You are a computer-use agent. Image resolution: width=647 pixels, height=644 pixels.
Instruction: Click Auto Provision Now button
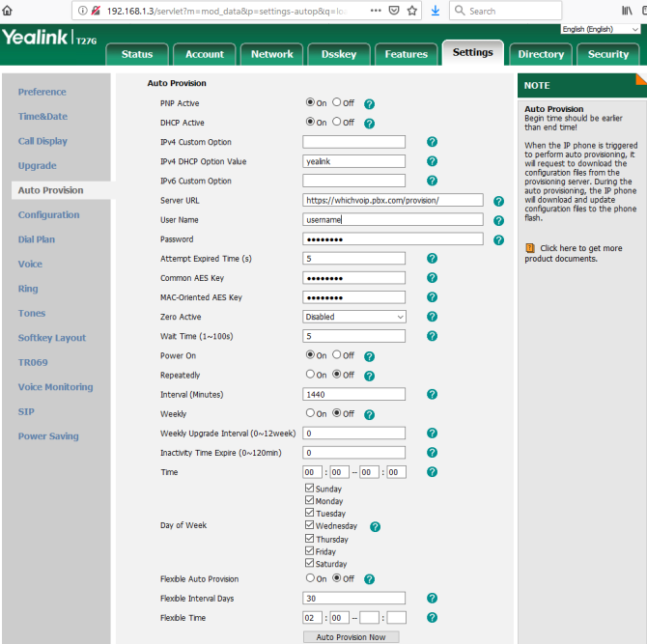pyautogui.click(x=351, y=637)
